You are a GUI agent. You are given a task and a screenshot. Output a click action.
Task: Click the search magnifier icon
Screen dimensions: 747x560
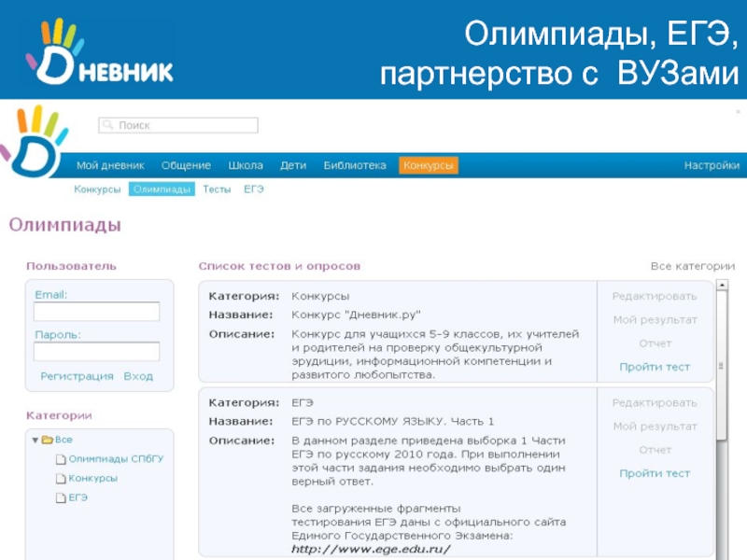coord(108,125)
